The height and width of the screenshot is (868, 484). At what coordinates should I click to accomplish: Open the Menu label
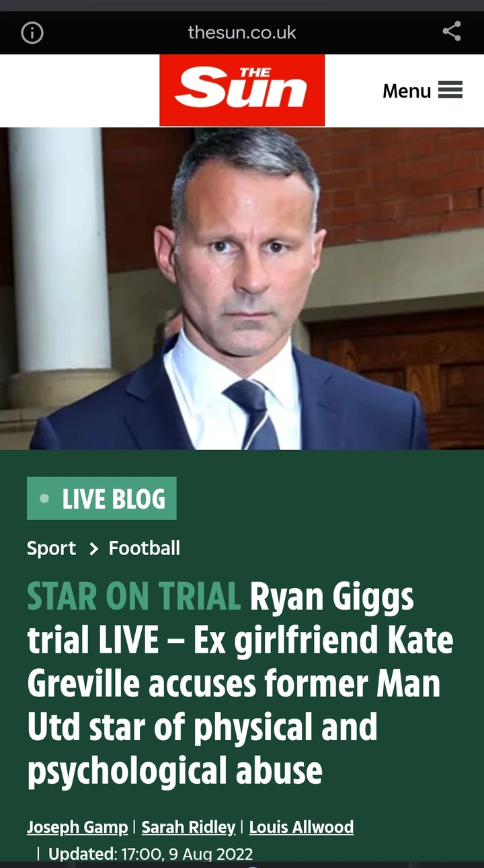tap(407, 91)
